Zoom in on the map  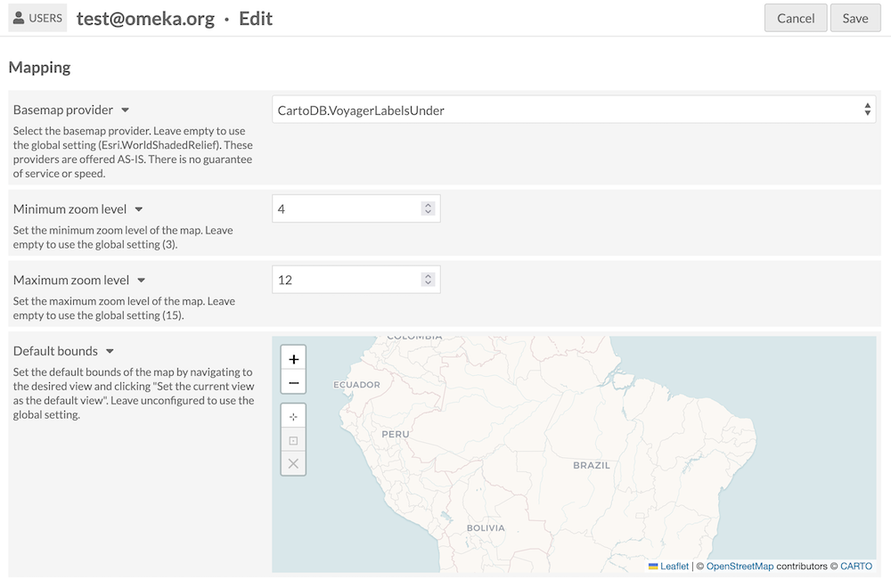(x=293, y=359)
